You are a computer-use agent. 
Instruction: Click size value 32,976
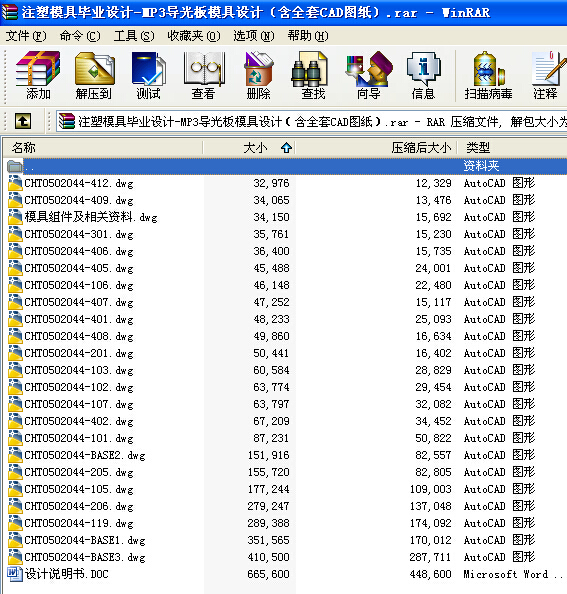click(272, 183)
